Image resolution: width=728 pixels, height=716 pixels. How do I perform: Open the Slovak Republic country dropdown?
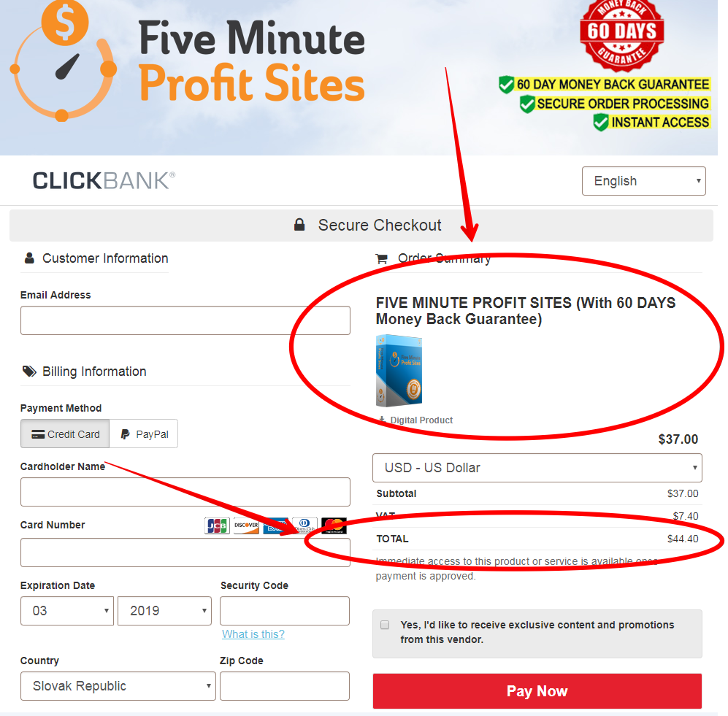[x=118, y=686]
